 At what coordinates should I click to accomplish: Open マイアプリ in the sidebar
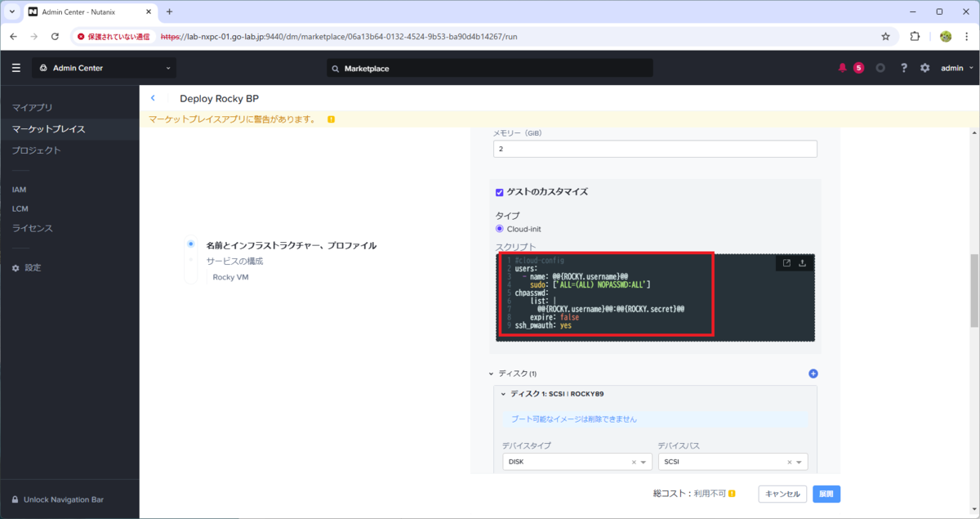coord(33,108)
